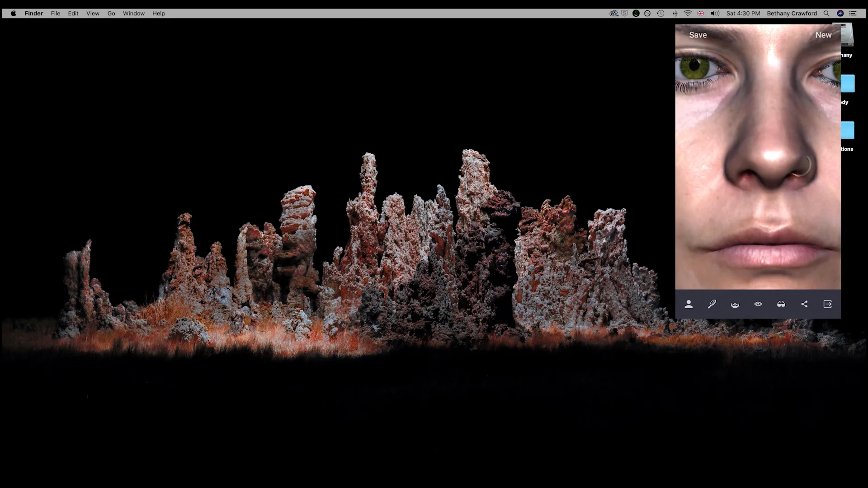This screenshot has height=488, width=868.
Task: Open the Bethany Crawford user menu
Action: 792,13
